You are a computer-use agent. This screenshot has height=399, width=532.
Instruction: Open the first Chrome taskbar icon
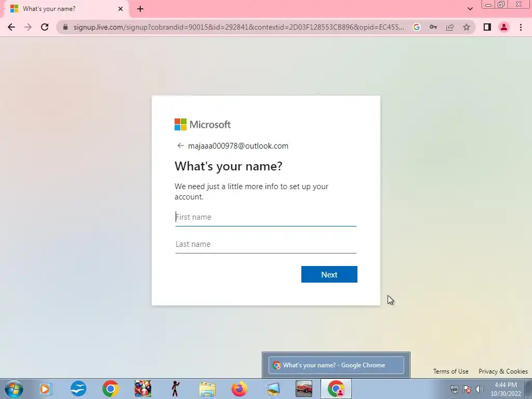pyautogui.click(x=110, y=389)
